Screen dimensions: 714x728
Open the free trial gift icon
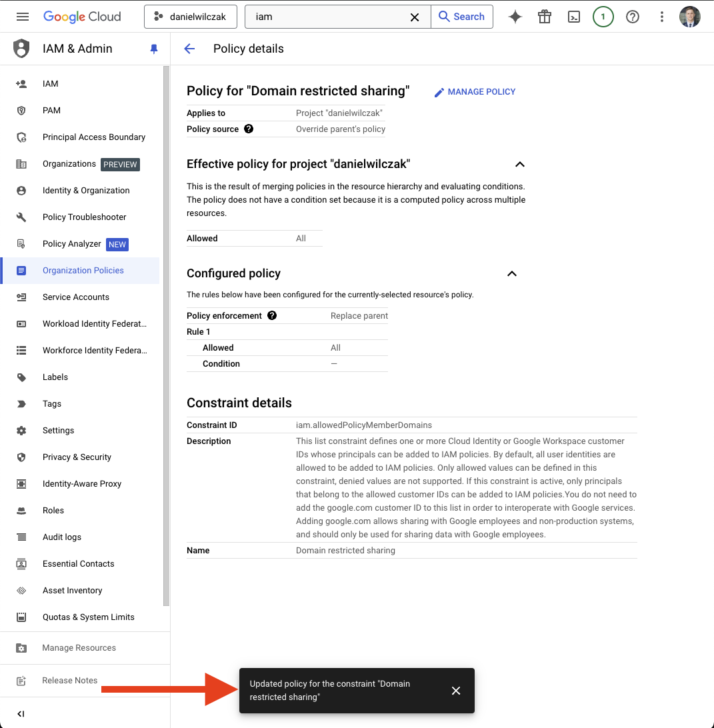pyautogui.click(x=545, y=17)
